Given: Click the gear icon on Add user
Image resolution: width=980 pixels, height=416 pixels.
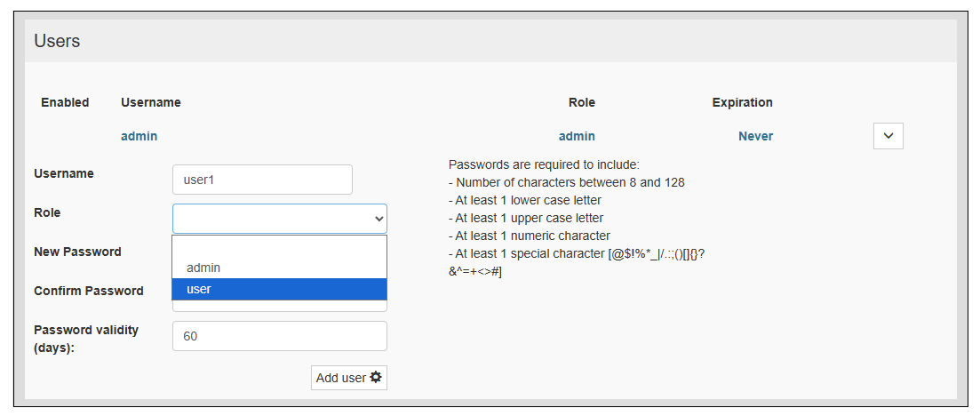Looking at the screenshot, I should point(376,378).
